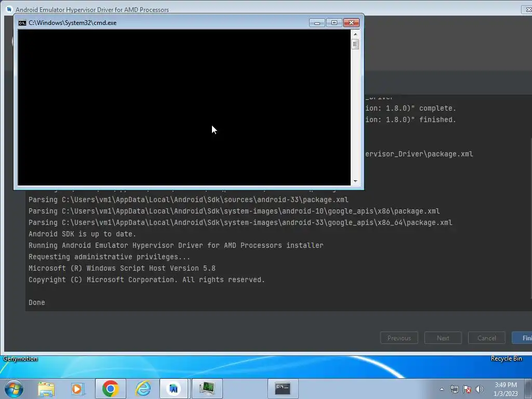Open the Action Center flag icon
This screenshot has width=532, height=399.
[x=467, y=389]
